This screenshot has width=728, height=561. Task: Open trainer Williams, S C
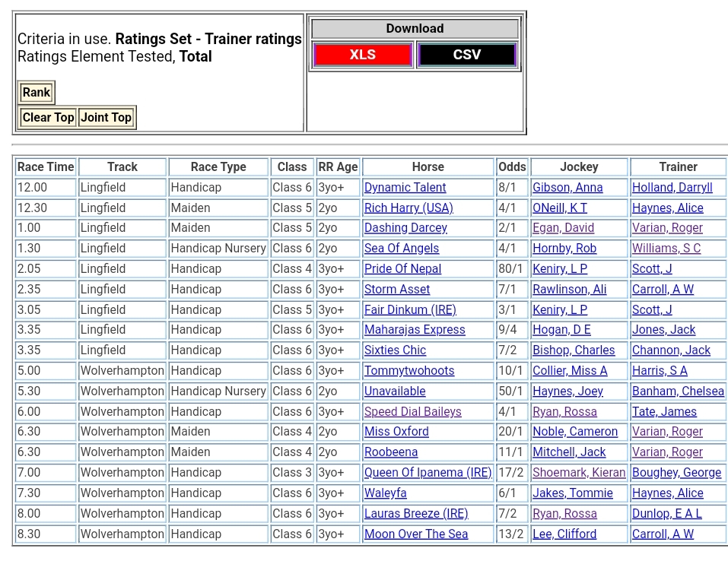[666, 249]
